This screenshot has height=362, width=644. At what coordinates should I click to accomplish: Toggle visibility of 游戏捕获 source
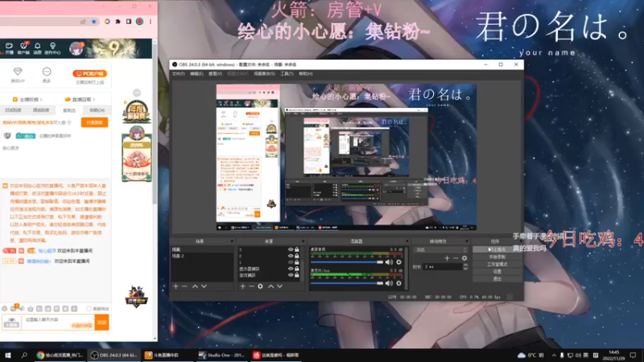[x=291, y=275]
